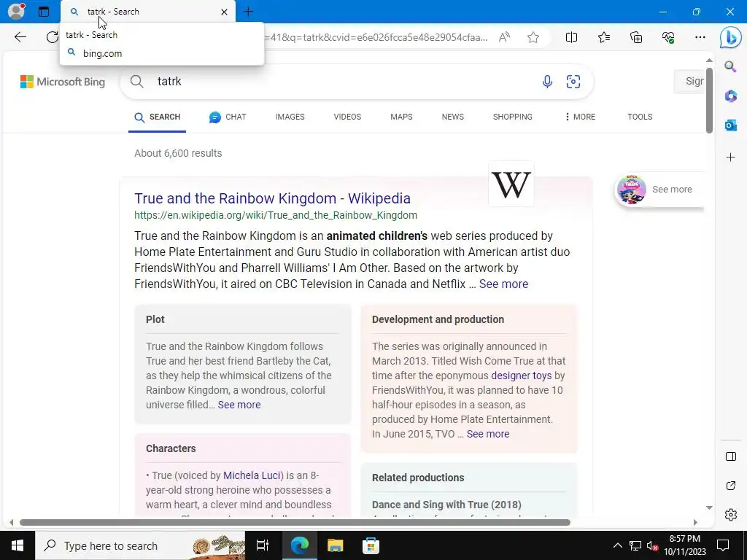
Task: Click the Read aloud icon in address bar
Action: 505,37
